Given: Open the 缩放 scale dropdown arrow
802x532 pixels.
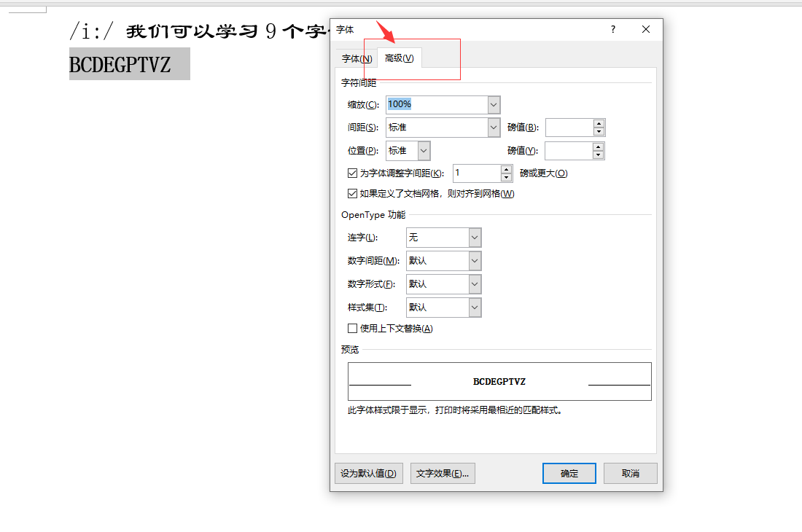Looking at the screenshot, I should [494, 105].
